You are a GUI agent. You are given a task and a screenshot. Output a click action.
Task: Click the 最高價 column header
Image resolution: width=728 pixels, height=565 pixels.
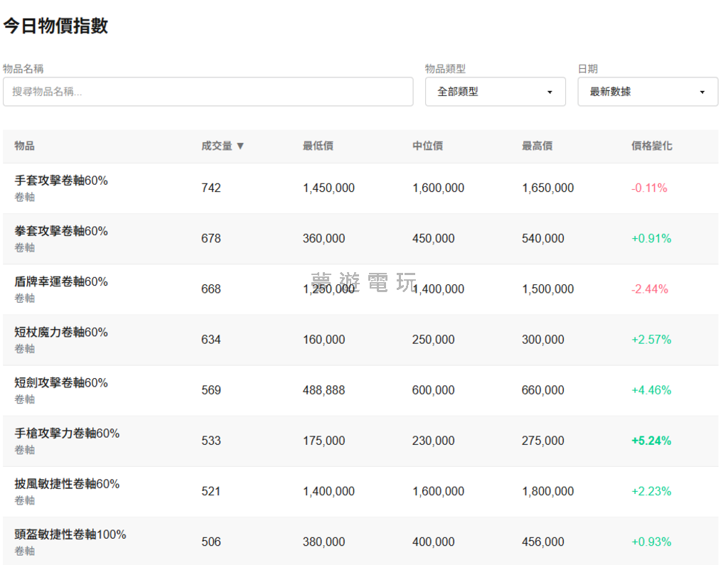[x=537, y=146]
